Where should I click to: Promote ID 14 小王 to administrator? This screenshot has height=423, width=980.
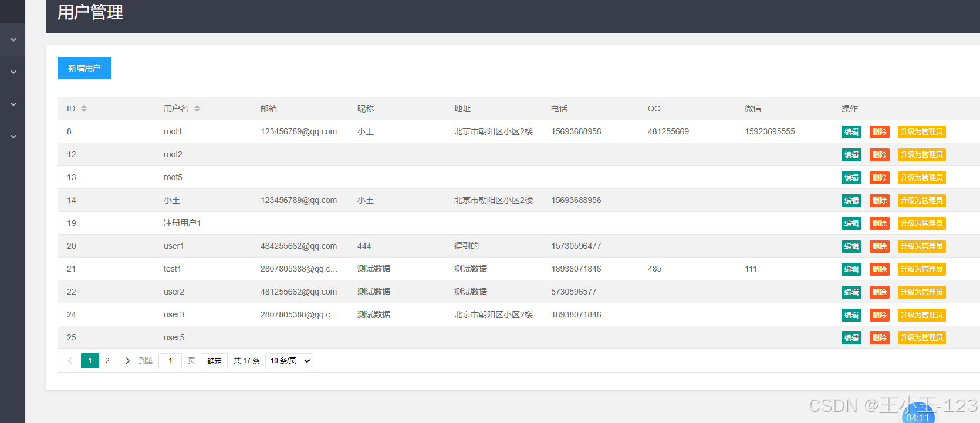click(x=922, y=201)
